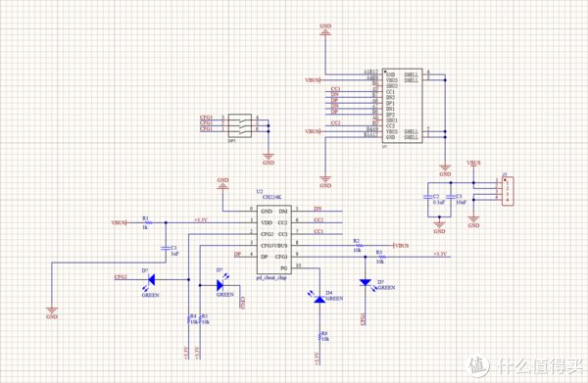The width and height of the screenshot is (588, 383).
Task: Select the DP1 DIP switch component
Action: coord(240,126)
